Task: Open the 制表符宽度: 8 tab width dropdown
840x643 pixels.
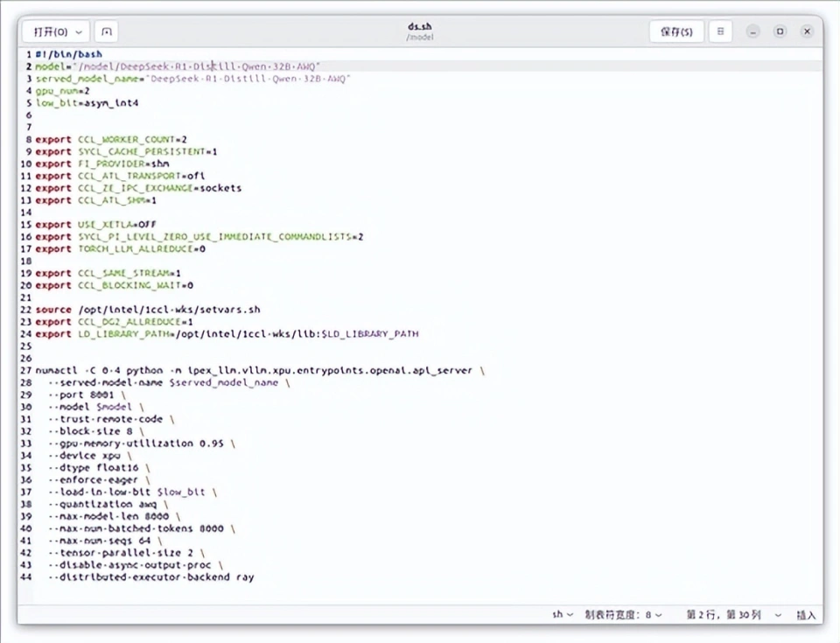Action: tap(623, 615)
